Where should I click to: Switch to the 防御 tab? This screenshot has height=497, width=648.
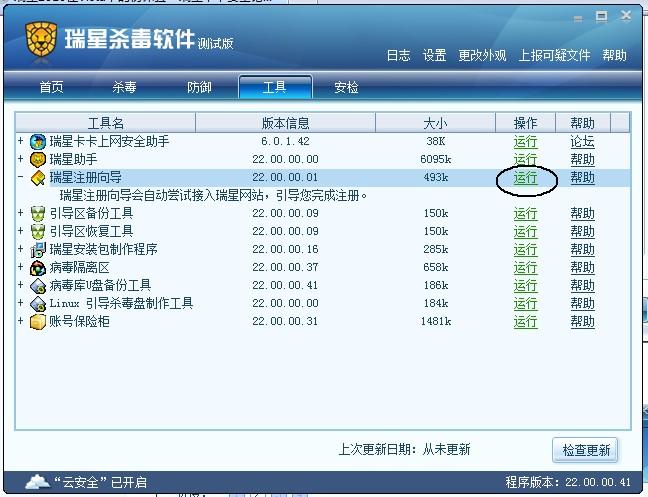pos(199,87)
